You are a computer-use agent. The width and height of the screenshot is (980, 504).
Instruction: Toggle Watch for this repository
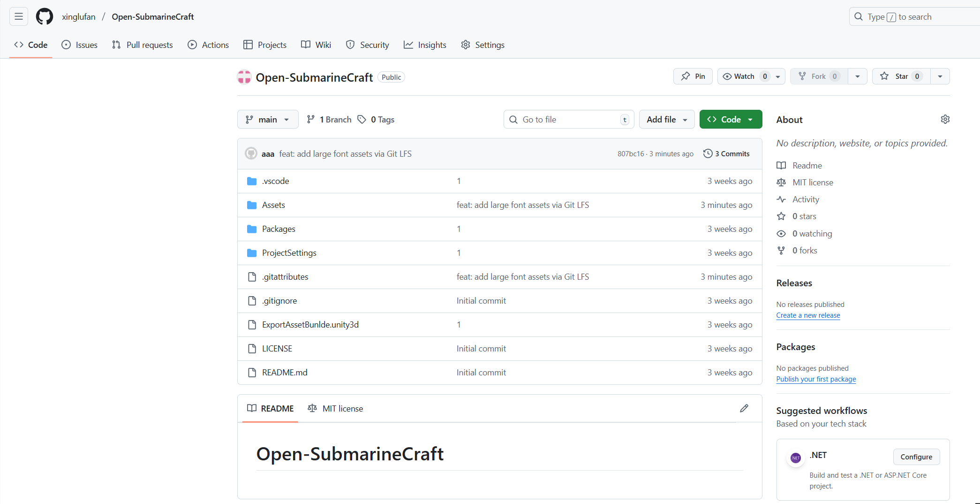click(x=745, y=76)
